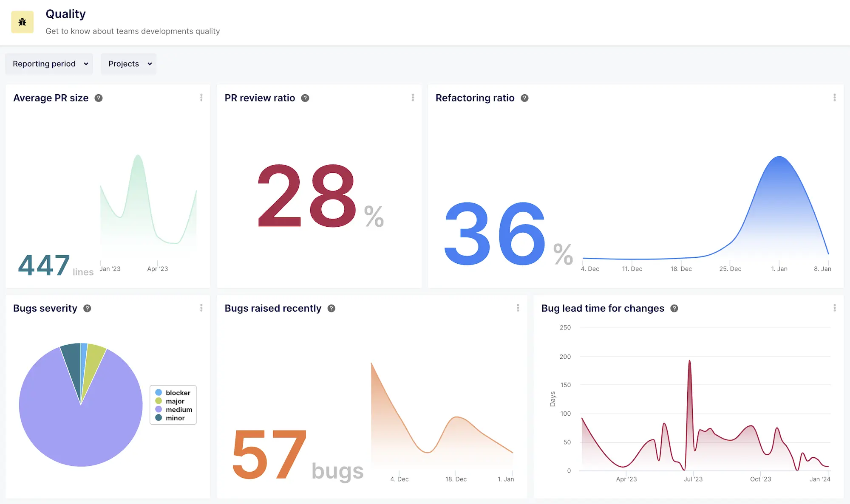This screenshot has width=850, height=504.
Task: Open help for Bugs severity chart
Action: click(x=87, y=308)
